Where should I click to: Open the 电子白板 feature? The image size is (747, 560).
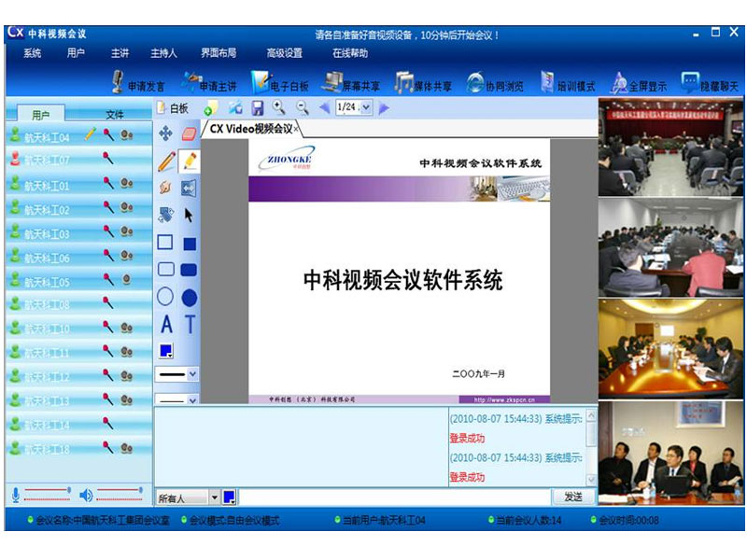(280, 83)
